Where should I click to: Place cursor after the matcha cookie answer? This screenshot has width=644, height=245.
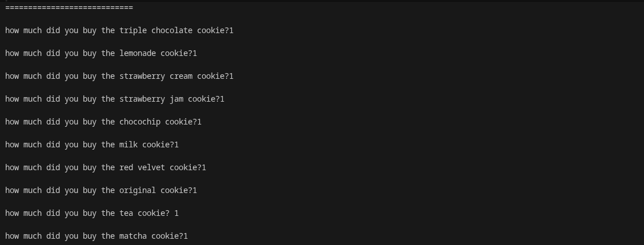(x=188, y=236)
